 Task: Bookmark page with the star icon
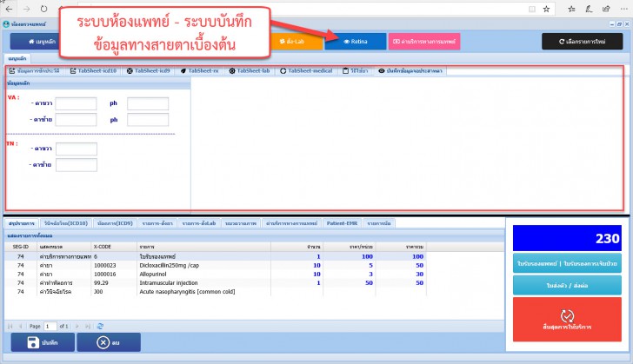coord(546,9)
